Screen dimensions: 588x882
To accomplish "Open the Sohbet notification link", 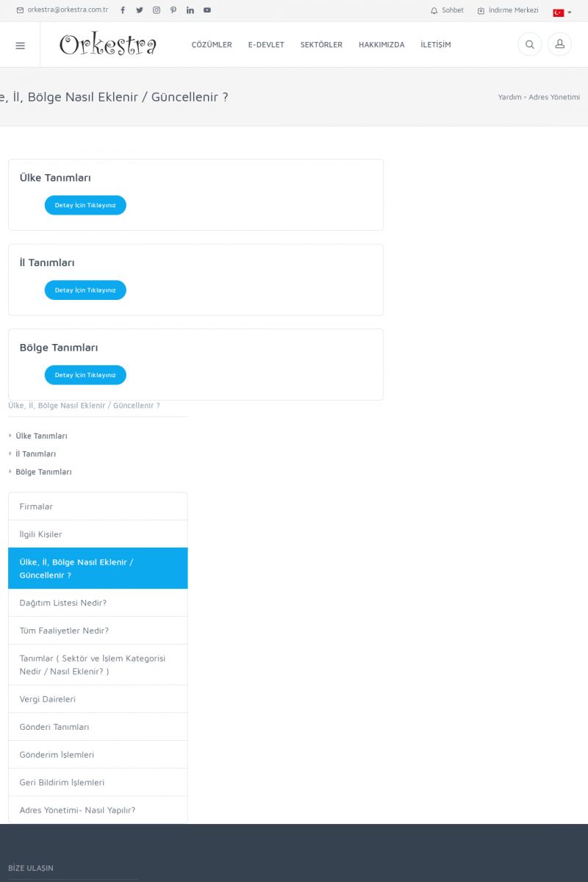I will (x=447, y=10).
